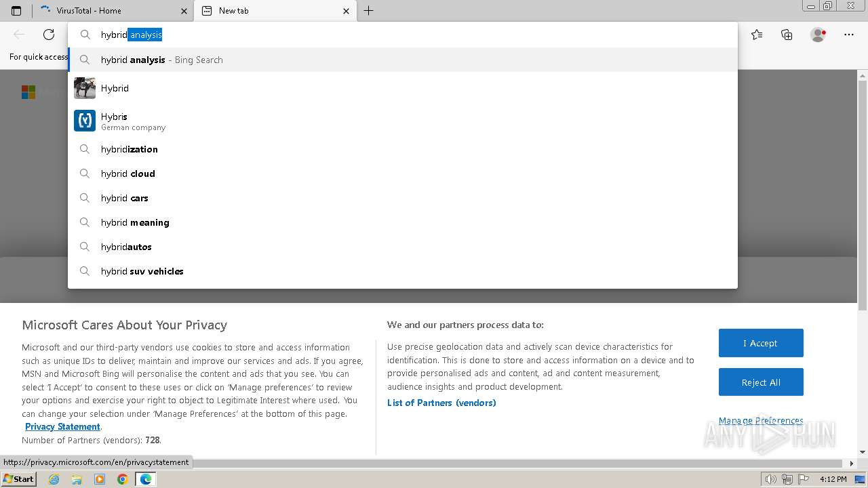Open the Favorites star icon

[x=757, y=35]
